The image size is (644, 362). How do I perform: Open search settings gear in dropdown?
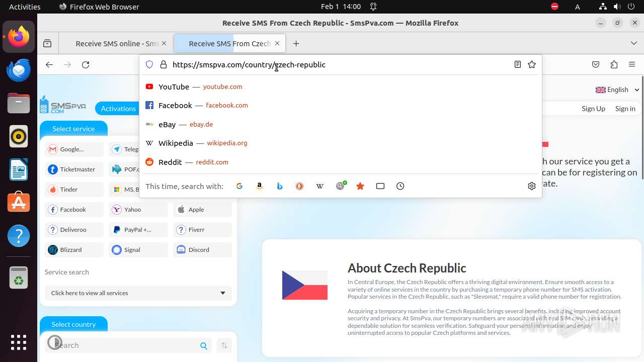(532, 186)
